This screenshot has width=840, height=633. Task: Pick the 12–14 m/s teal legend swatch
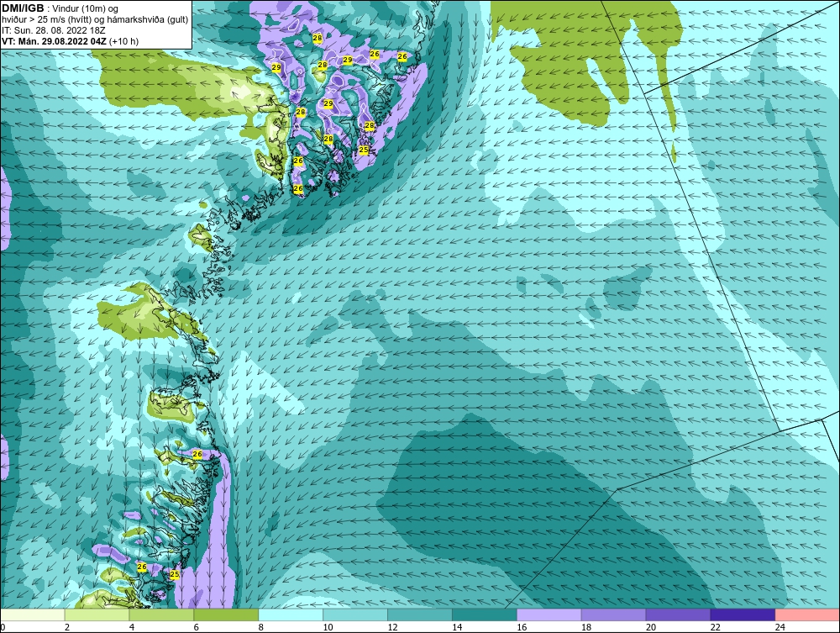pyautogui.click(x=420, y=615)
